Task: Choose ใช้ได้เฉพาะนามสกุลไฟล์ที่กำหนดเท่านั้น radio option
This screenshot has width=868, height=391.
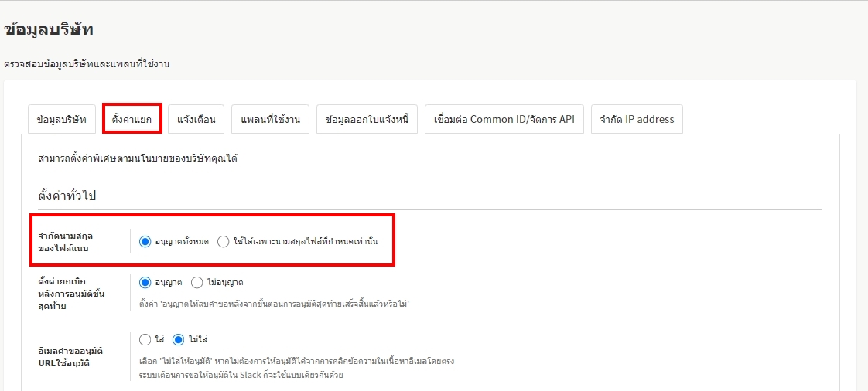Action: 224,242
